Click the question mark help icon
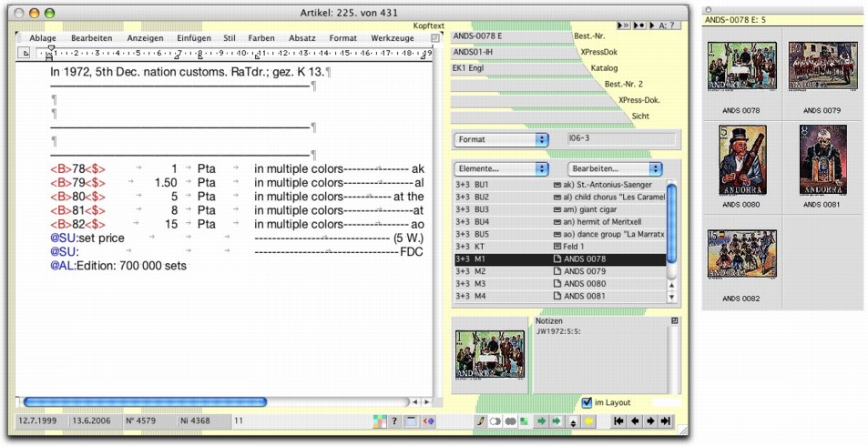 (394, 421)
